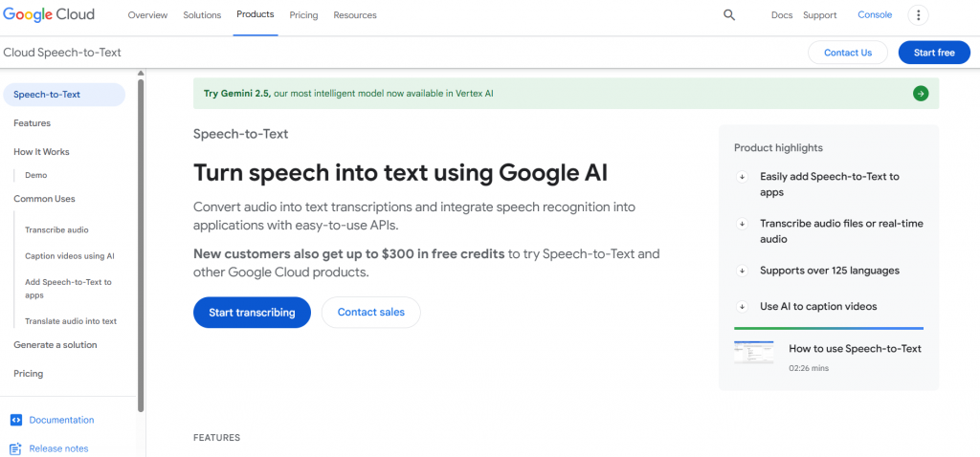Expand 'Supports over 125 languages' highlight

(742, 271)
